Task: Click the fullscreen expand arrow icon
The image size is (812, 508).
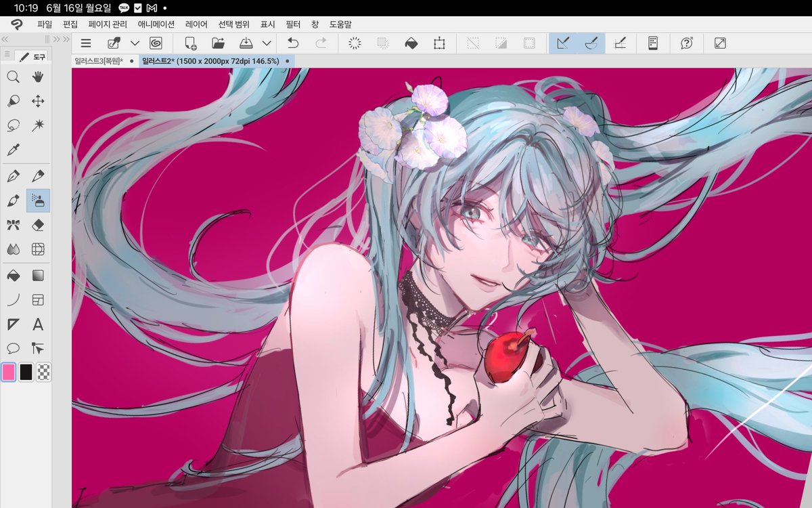Action: click(x=720, y=43)
